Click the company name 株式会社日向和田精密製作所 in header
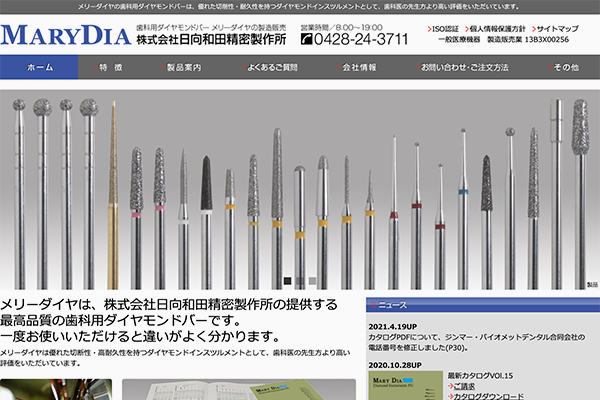The image size is (600, 400). [211, 39]
